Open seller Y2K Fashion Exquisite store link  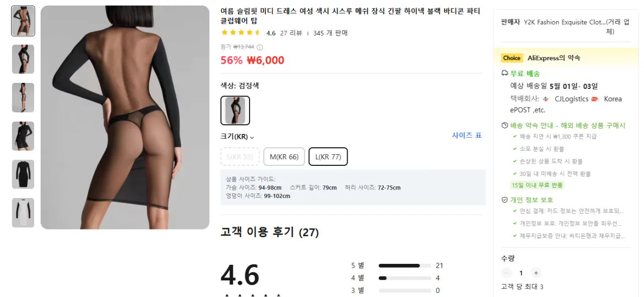[x=565, y=22]
